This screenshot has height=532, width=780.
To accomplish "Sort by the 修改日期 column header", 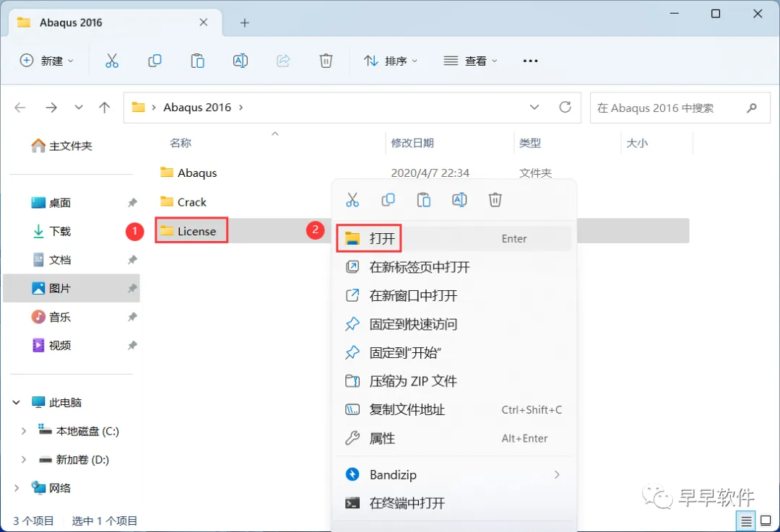I will point(412,143).
